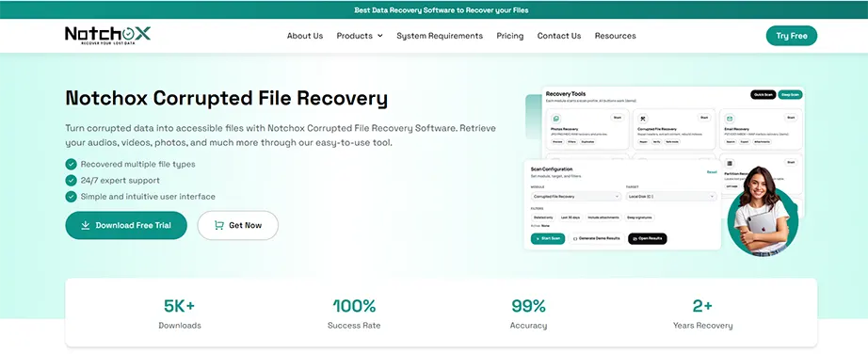868x354 pixels.
Task: Click the Deep Scan button in Recovery Tools
Action: 790,95
